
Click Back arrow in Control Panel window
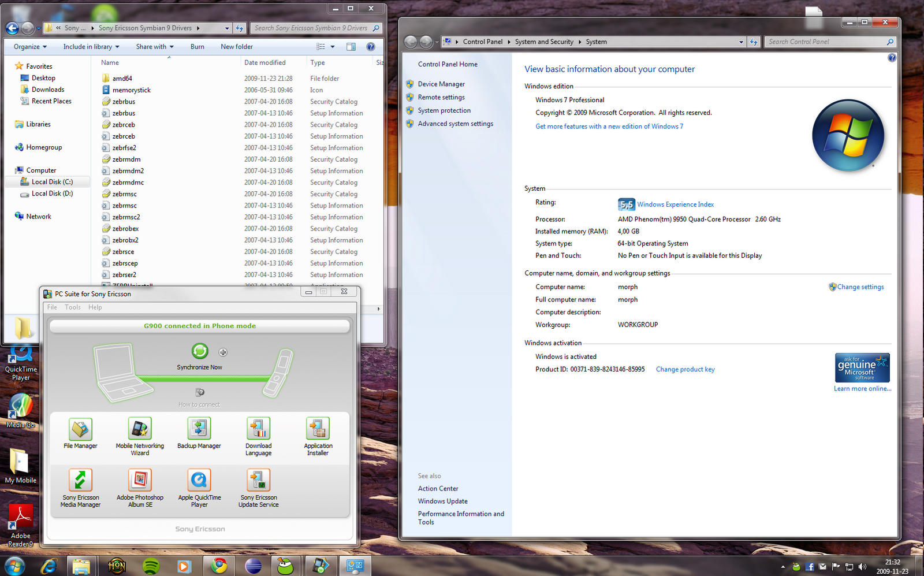(x=411, y=42)
